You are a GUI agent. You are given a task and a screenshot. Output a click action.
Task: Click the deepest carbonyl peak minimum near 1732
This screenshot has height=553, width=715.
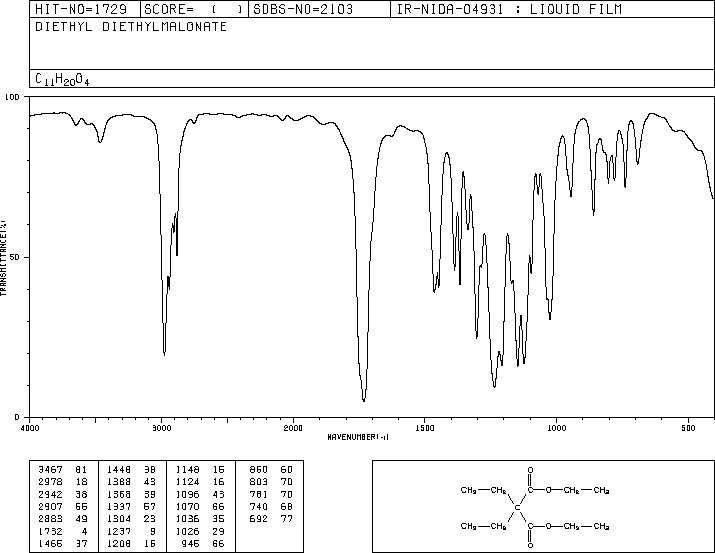pos(363,400)
